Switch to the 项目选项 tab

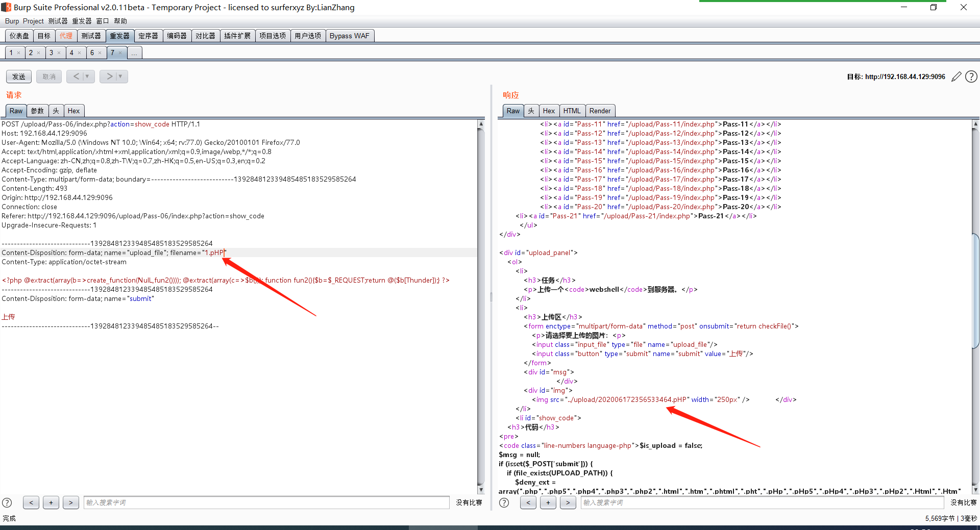tap(273, 36)
